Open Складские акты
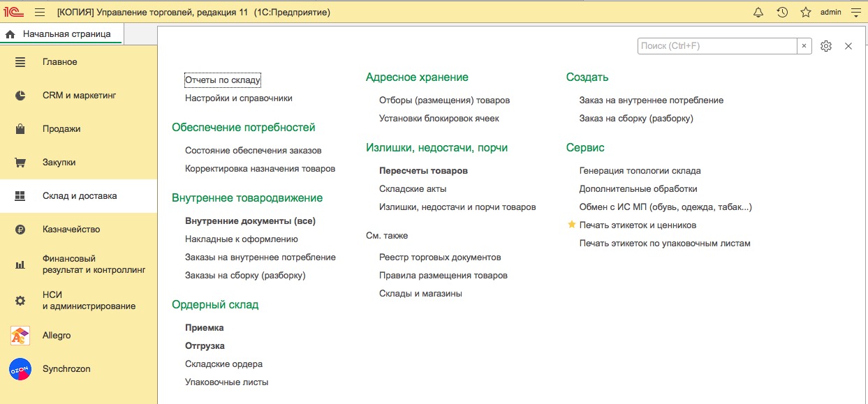The width and height of the screenshot is (868, 404). point(413,189)
